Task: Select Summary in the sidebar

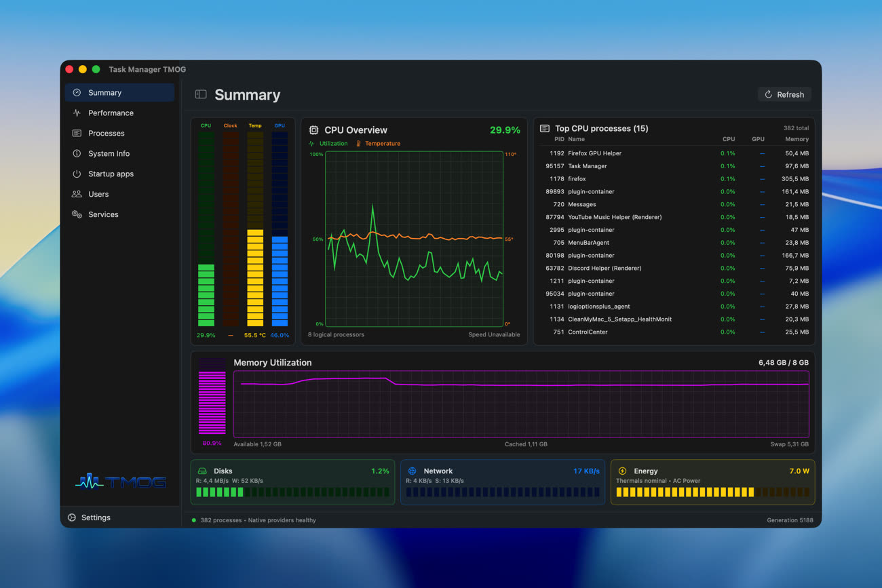Action: 119,93
